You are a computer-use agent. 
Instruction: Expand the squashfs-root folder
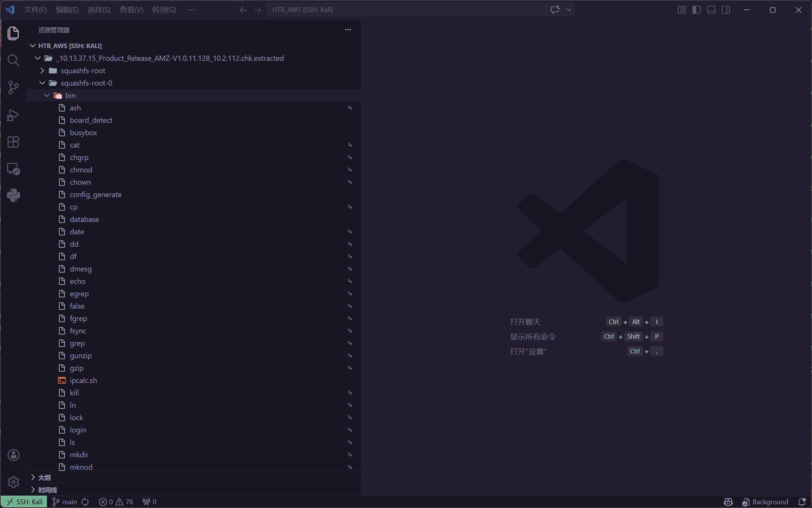click(83, 71)
